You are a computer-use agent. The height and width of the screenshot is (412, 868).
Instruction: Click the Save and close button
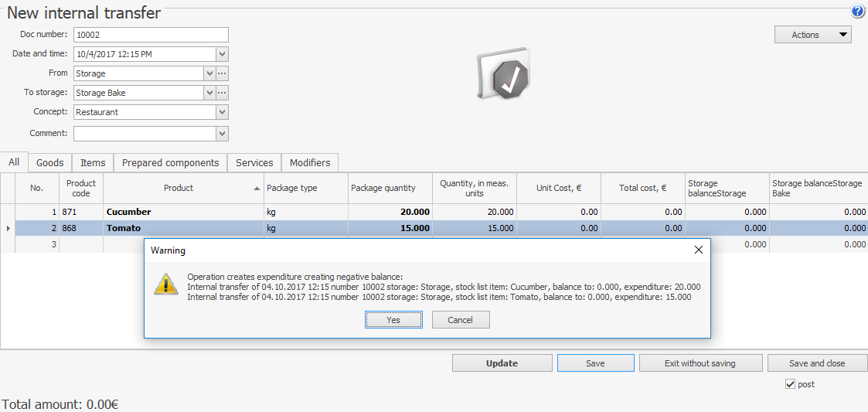816,363
